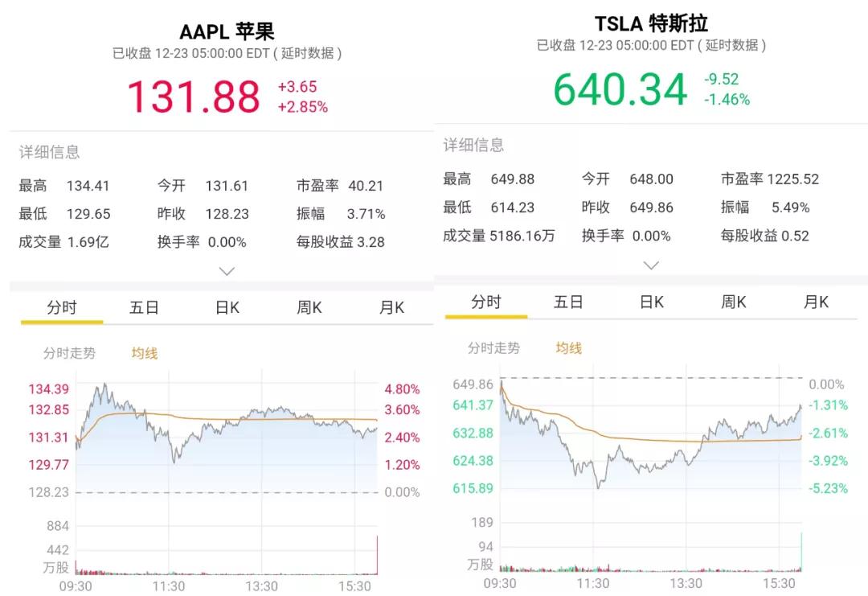Select the 分时 tab in TSLA panel
The width and height of the screenshot is (868, 596).
coord(486,302)
